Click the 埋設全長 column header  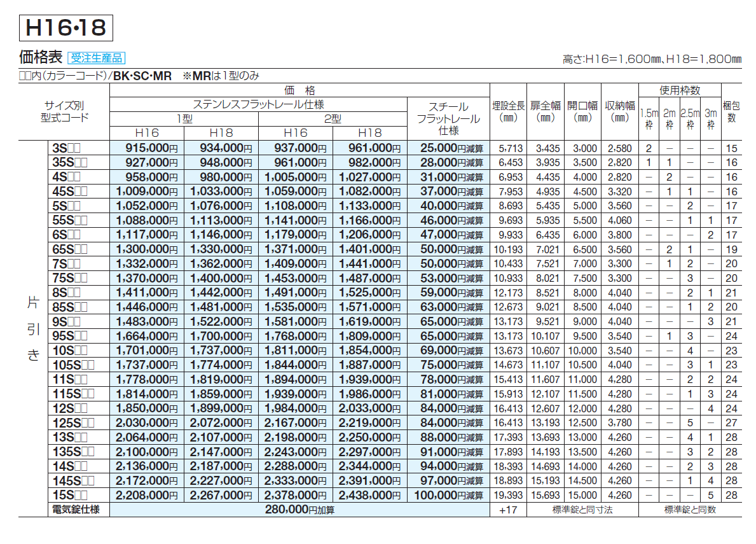(509, 111)
